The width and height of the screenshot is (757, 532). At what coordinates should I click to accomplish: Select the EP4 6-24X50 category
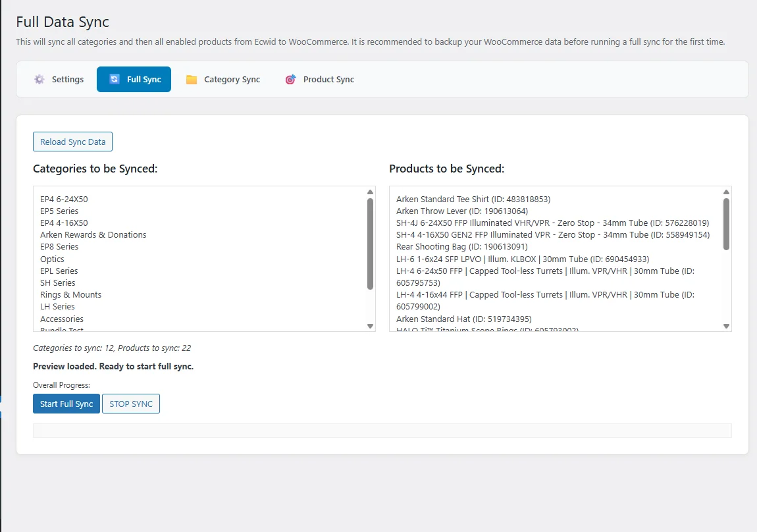tap(65, 199)
